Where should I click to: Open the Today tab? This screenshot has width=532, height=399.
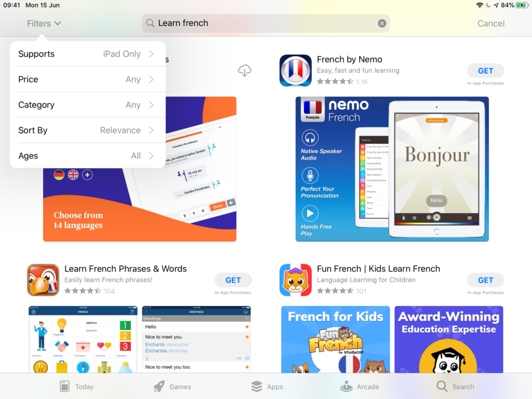click(76, 387)
